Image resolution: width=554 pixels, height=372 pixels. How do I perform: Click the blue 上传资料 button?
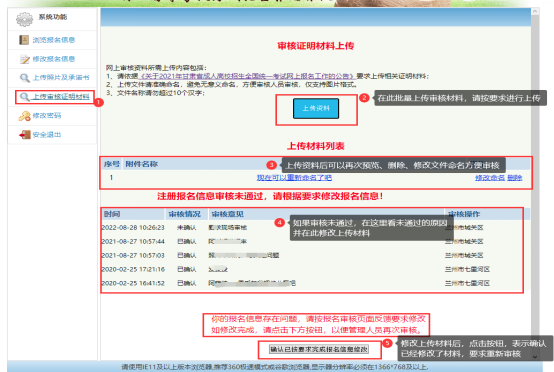316,108
